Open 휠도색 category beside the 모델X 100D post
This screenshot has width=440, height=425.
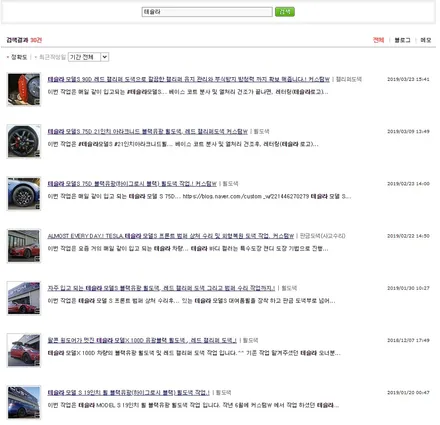click(x=250, y=340)
